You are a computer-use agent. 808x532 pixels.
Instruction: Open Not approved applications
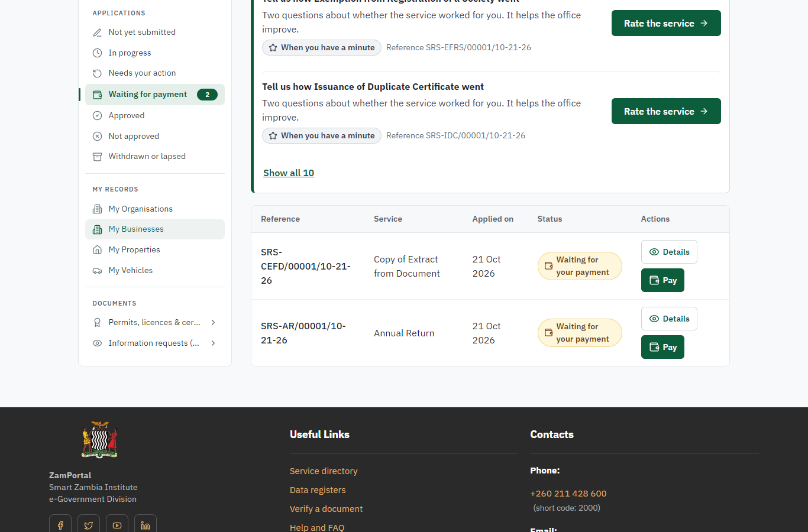click(x=155, y=136)
